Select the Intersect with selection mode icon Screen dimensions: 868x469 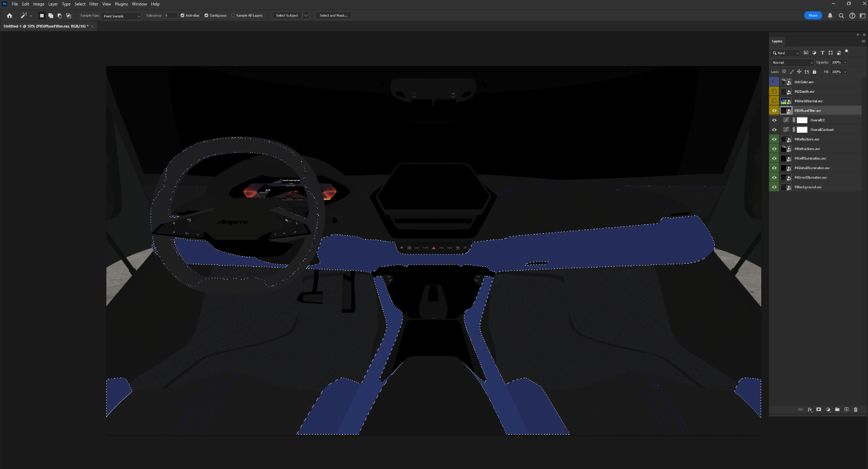[x=68, y=15]
